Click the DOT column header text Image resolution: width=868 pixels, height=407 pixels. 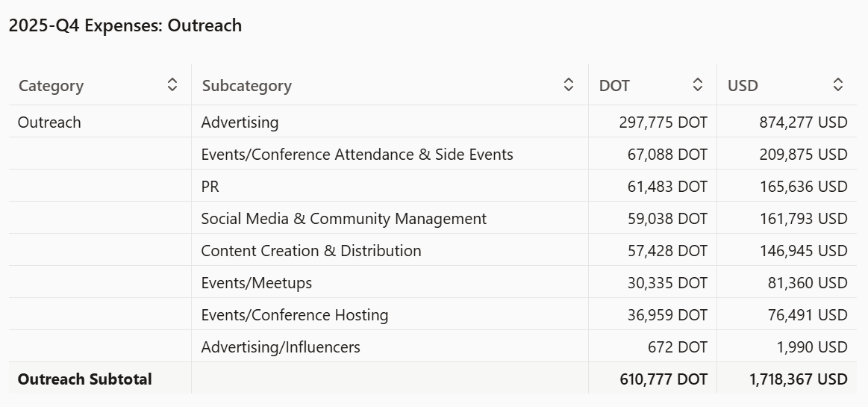[614, 86]
